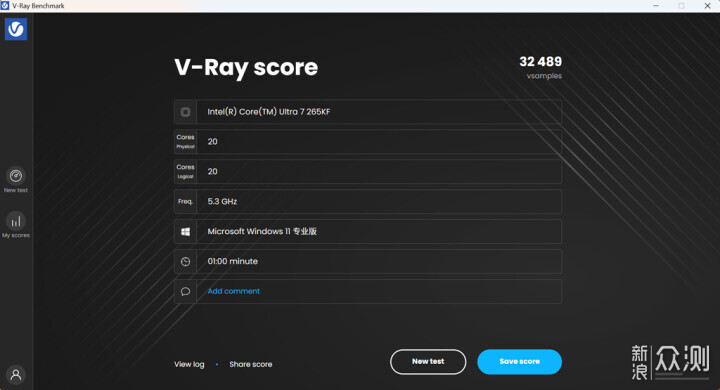The width and height of the screenshot is (720, 390).
Task: Add a comment to the score
Action: point(233,291)
